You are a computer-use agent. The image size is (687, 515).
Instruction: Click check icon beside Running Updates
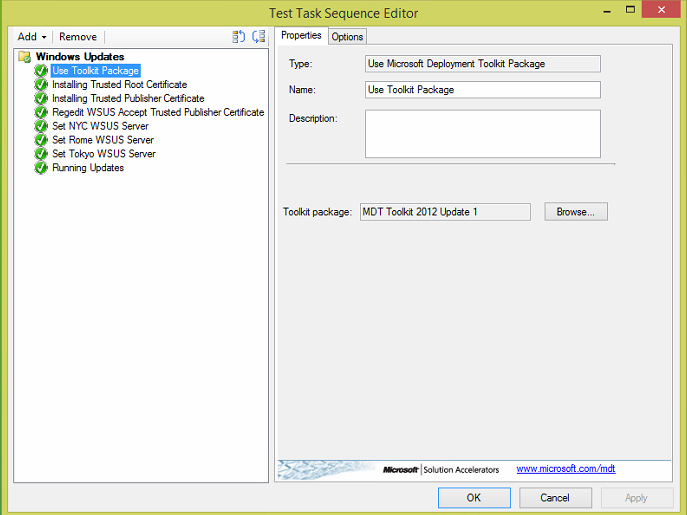pyautogui.click(x=41, y=168)
